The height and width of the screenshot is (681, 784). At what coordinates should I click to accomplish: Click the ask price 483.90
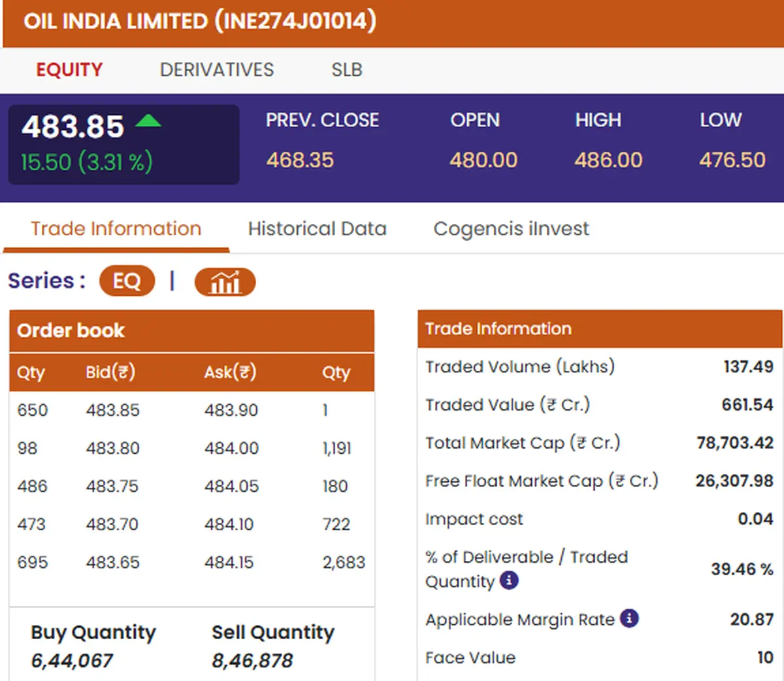[x=231, y=410]
